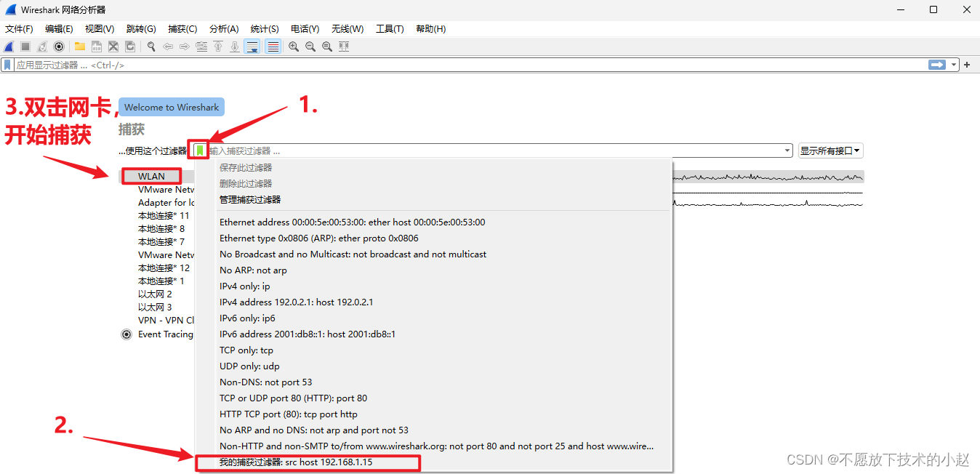Select the 本地连接* 8 interface
Viewport: 980px width, 474px height.
pos(161,229)
